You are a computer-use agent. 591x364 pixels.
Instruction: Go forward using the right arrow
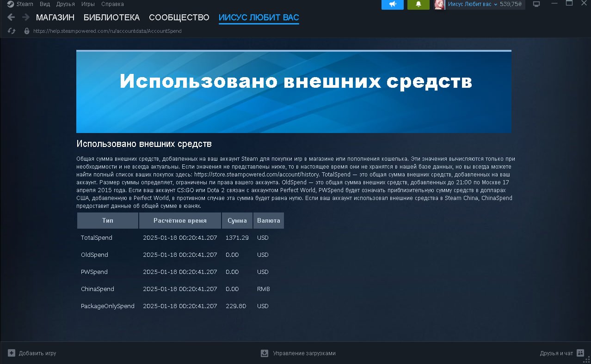coord(26,18)
